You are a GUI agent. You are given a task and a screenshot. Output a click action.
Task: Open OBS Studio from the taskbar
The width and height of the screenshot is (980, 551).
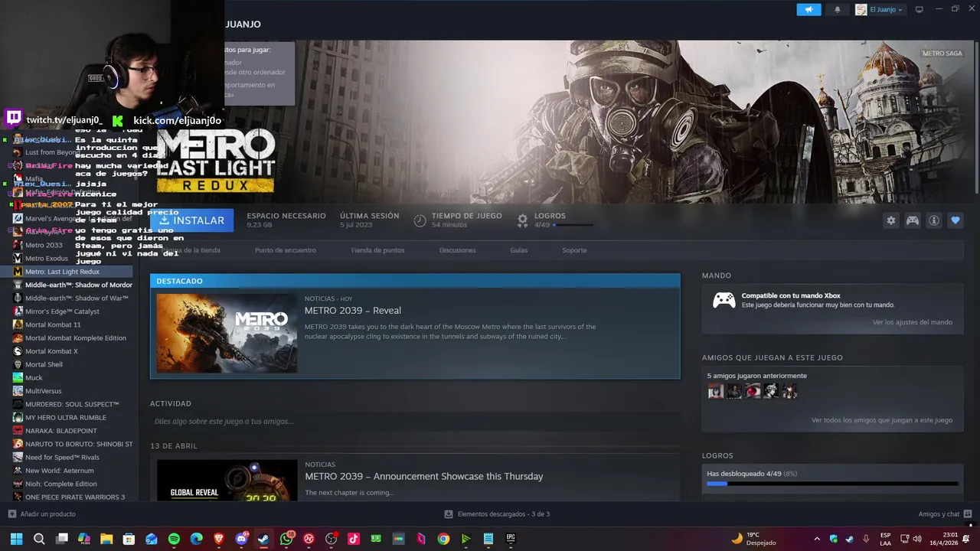[x=332, y=539]
